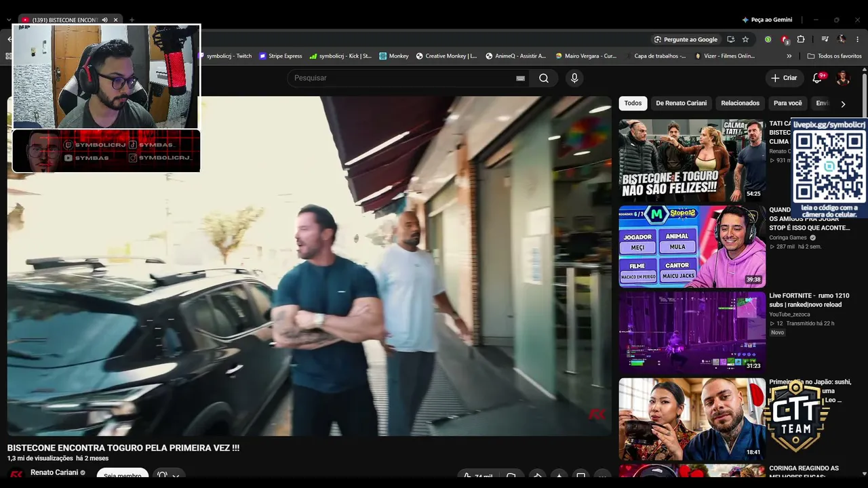Click the YouTube search magnifier button
This screenshot has width=868, height=488.
coord(544,78)
